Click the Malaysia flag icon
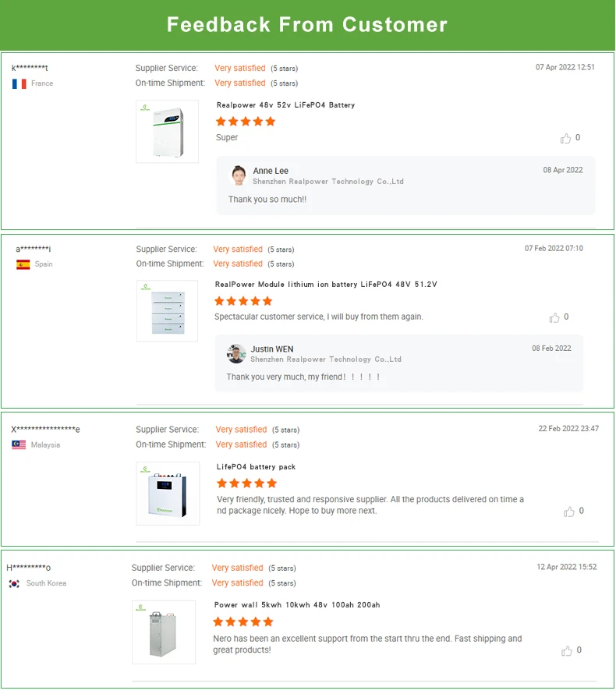 point(19,444)
